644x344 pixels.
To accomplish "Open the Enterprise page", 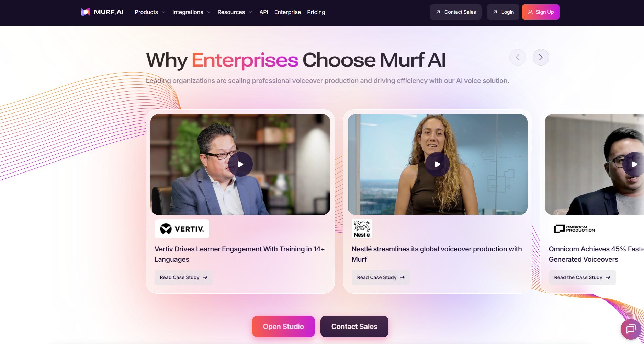I will pos(287,12).
